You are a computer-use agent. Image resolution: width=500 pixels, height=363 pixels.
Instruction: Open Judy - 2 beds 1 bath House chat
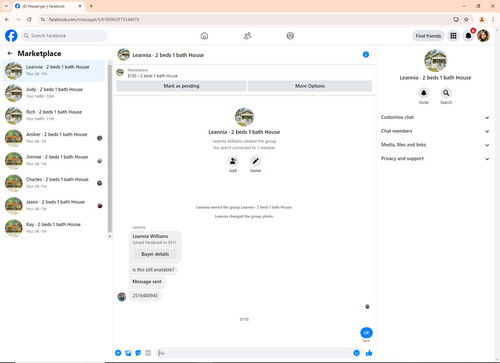tap(53, 93)
